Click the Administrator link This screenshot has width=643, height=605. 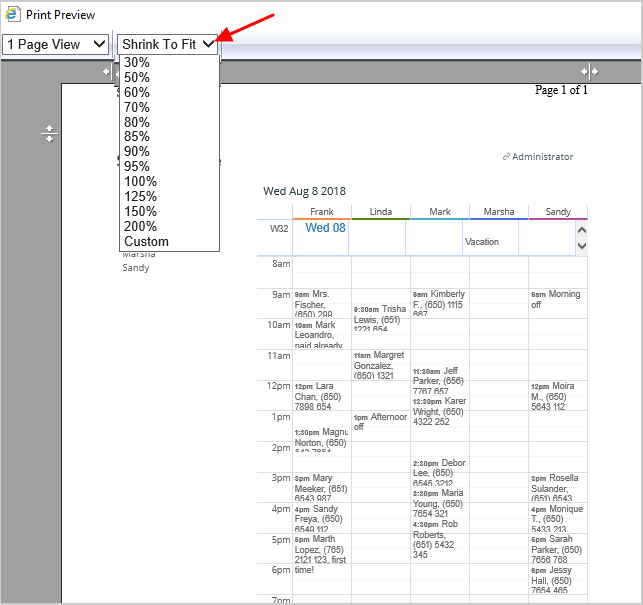(542, 157)
